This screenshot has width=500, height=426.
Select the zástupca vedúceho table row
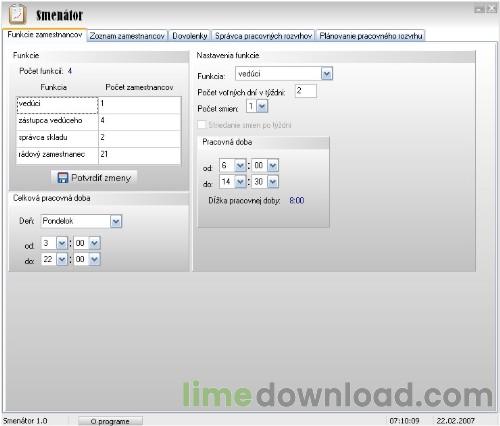click(99, 122)
